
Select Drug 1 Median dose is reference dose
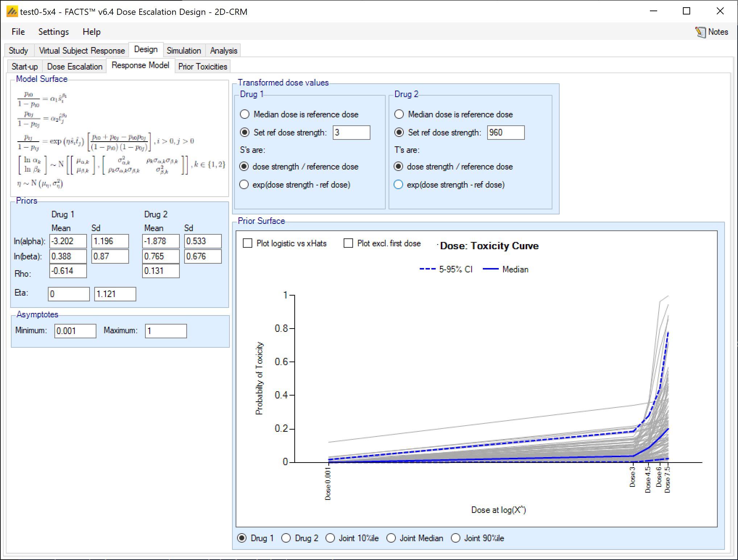(x=245, y=114)
